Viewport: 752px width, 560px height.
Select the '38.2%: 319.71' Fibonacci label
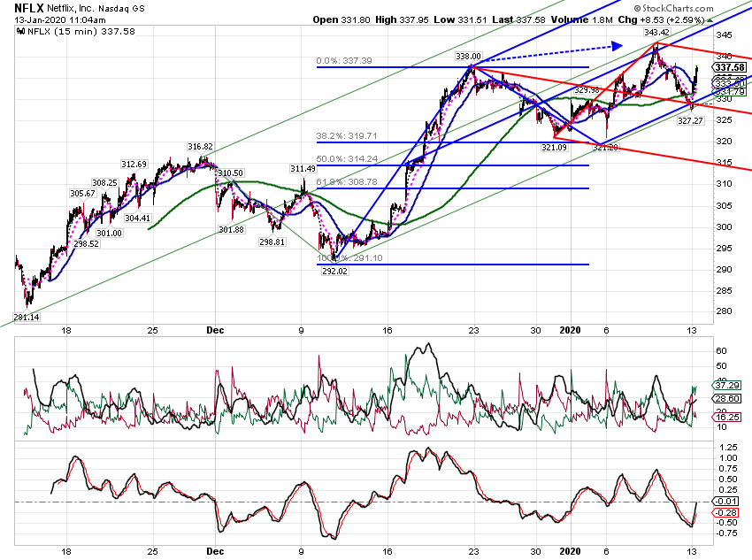347,136
